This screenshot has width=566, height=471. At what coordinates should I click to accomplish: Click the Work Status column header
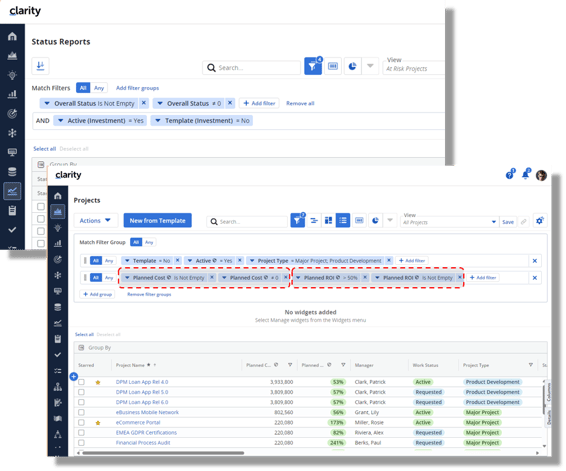(425, 365)
